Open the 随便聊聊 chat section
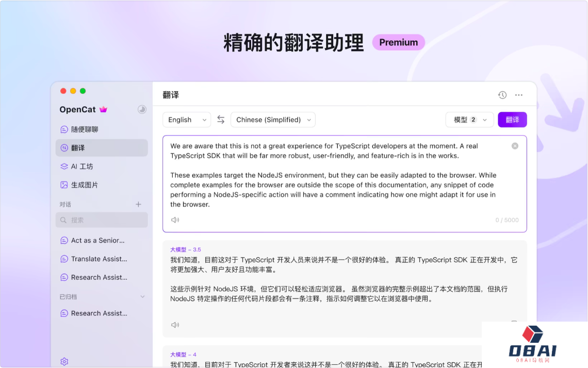Screen dimensions: 588x368 pos(102,129)
